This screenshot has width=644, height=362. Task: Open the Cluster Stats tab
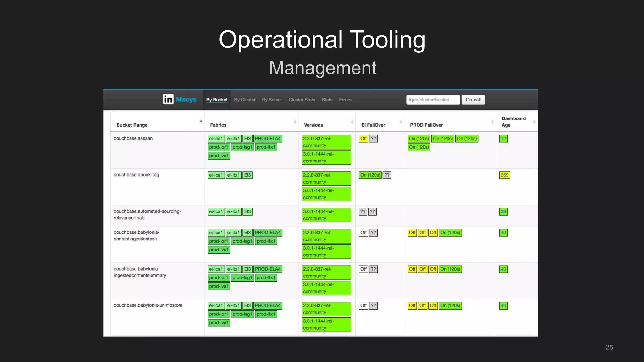[x=302, y=100]
